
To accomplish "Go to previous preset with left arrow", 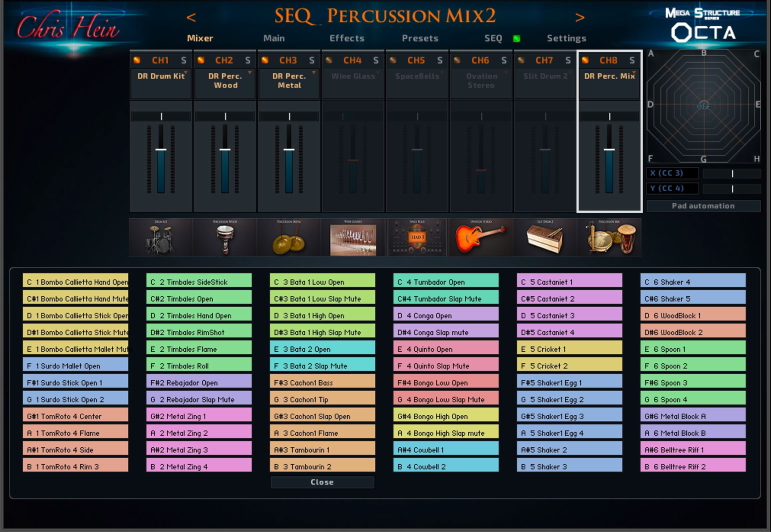I will point(191,17).
